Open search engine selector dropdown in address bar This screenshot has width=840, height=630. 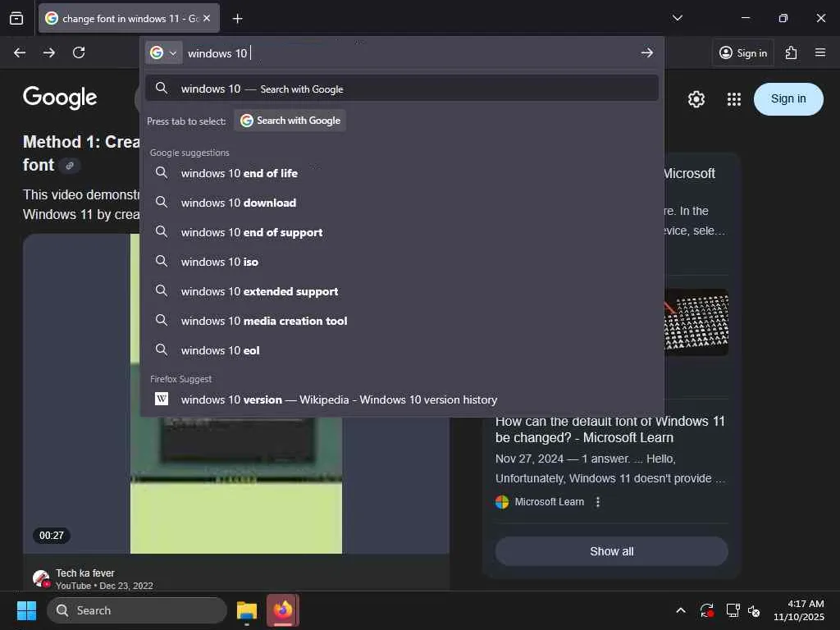(164, 52)
